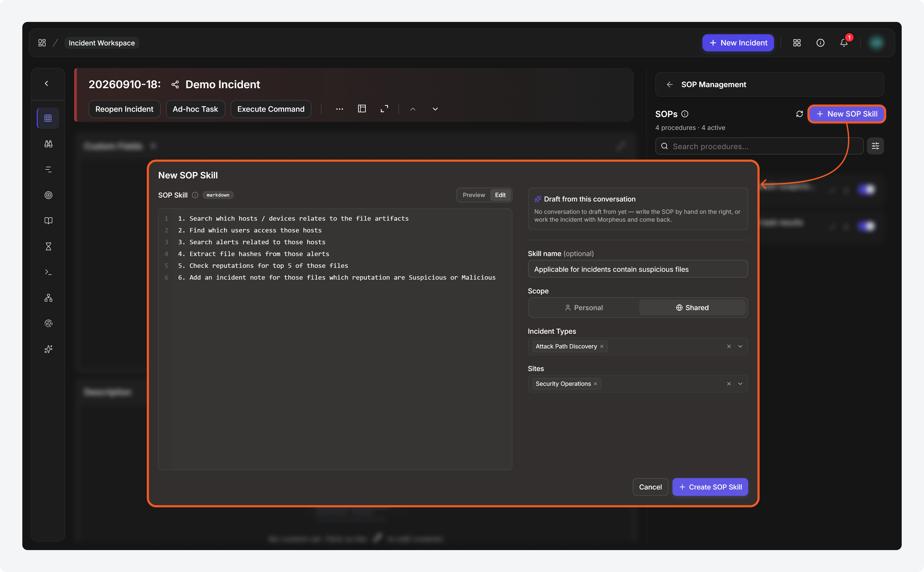Open the more options ellipsis in incident toolbar
This screenshot has height=572, width=924.
click(x=340, y=109)
